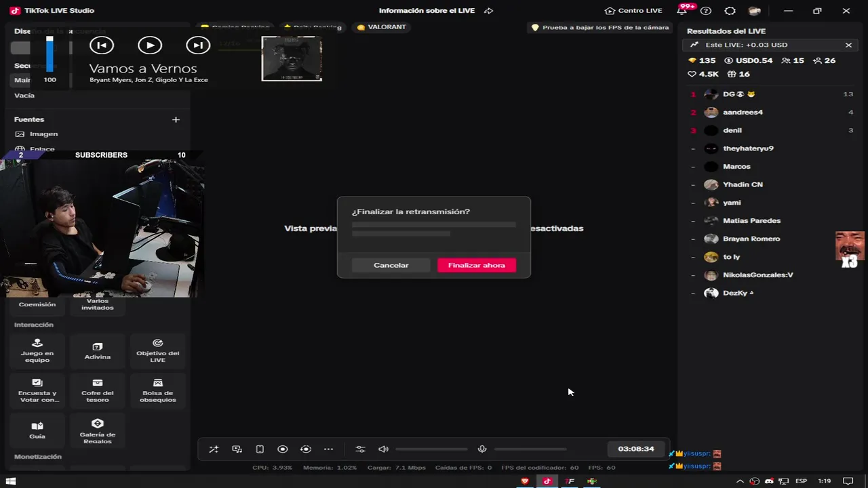Open the help question mark icon
The image size is (868, 488).
click(x=706, y=11)
